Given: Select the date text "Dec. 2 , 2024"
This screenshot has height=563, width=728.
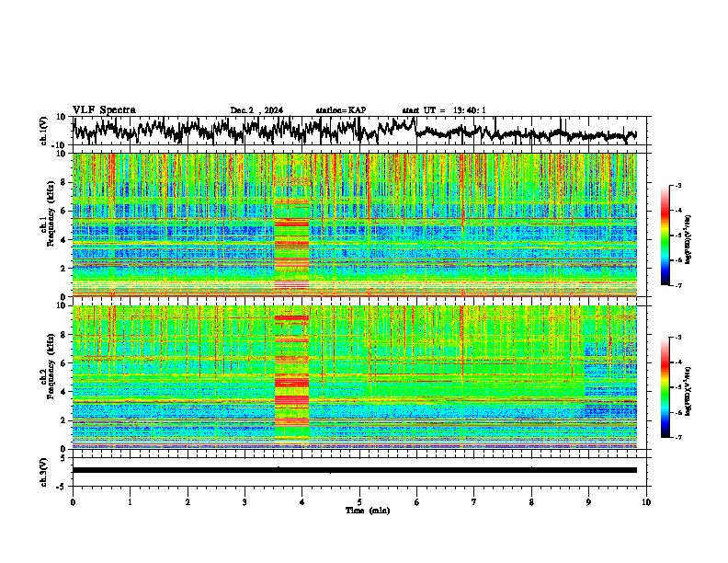Looking at the screenshot, I should pyautogui.click(x=256, y=110).
